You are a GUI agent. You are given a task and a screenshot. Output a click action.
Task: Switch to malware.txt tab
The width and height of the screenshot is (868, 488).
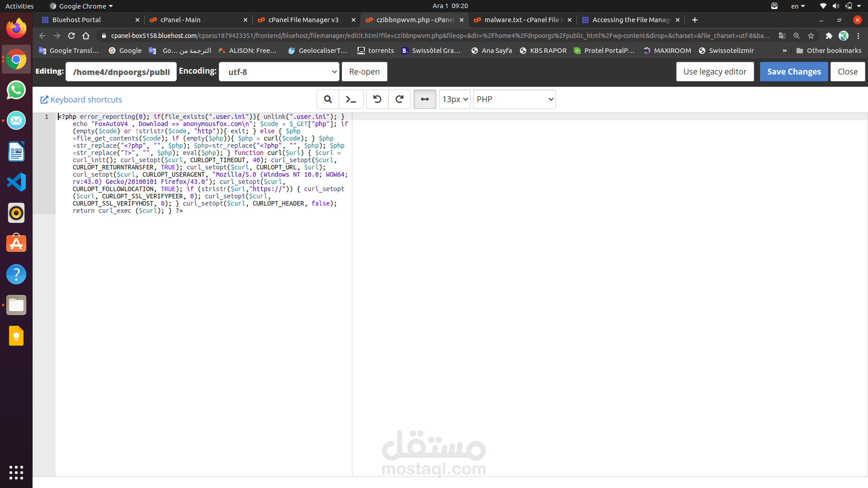[x=520, y=20]
